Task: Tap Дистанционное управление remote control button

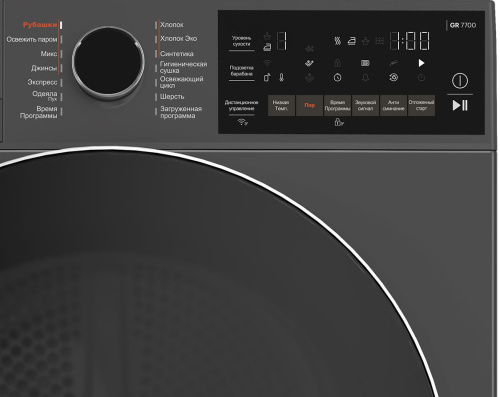Action: 242,106
